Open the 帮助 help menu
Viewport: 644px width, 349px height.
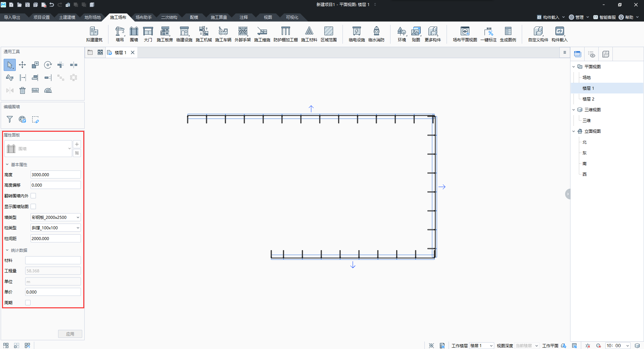(629, 17)
